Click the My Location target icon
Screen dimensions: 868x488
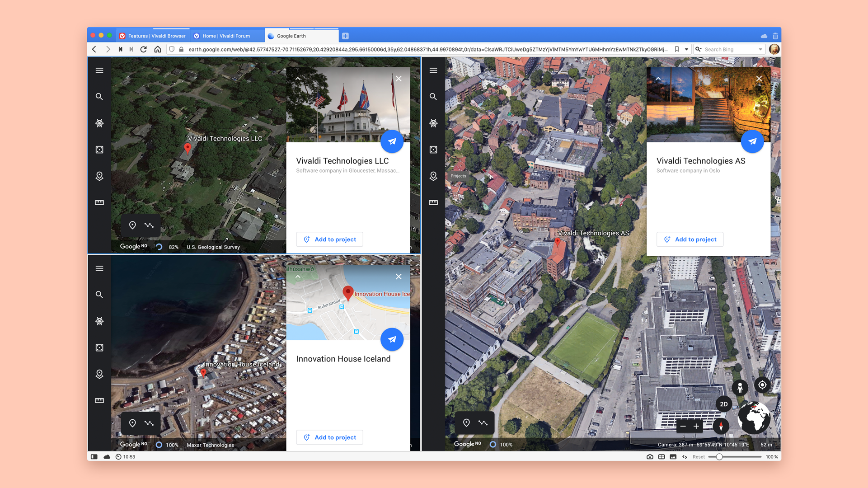coord(762,385)
